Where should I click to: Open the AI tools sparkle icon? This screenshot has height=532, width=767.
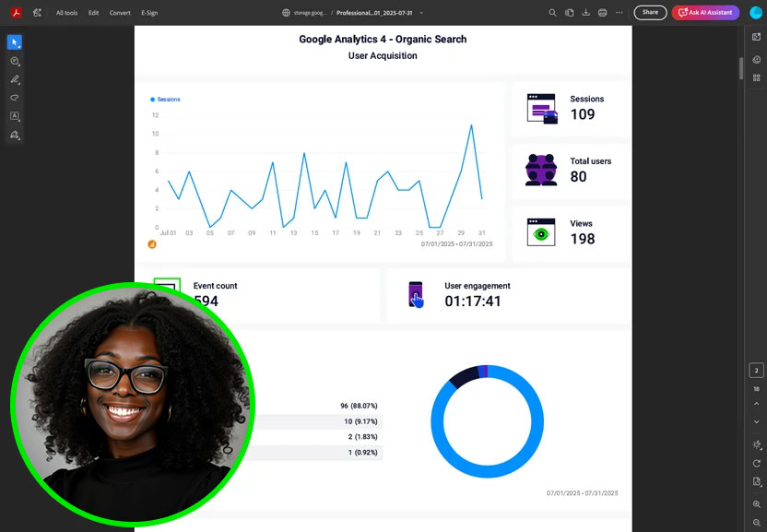click(37, 13)
